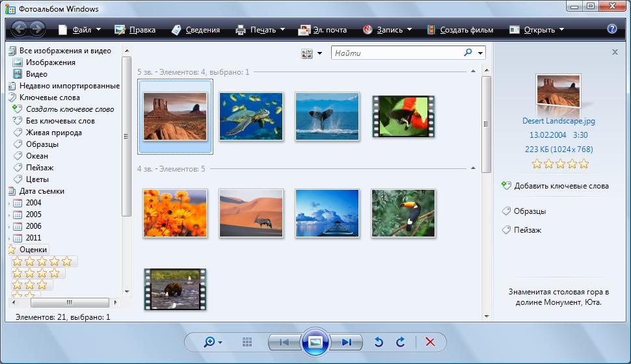Go to previous item in control bar
Viewport: 631px width, 364px height.
pyautogui.click(x=284, y=343)
